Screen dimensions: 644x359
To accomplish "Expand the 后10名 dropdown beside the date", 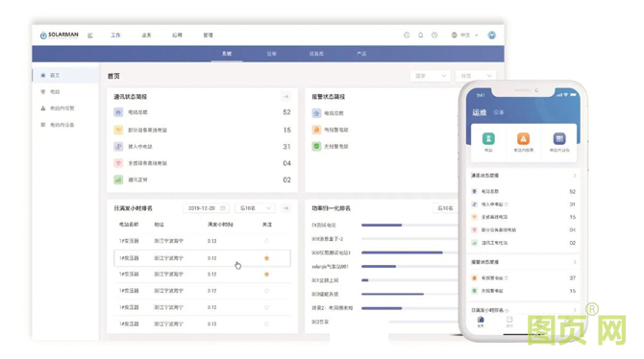I will tap(255, 208).
